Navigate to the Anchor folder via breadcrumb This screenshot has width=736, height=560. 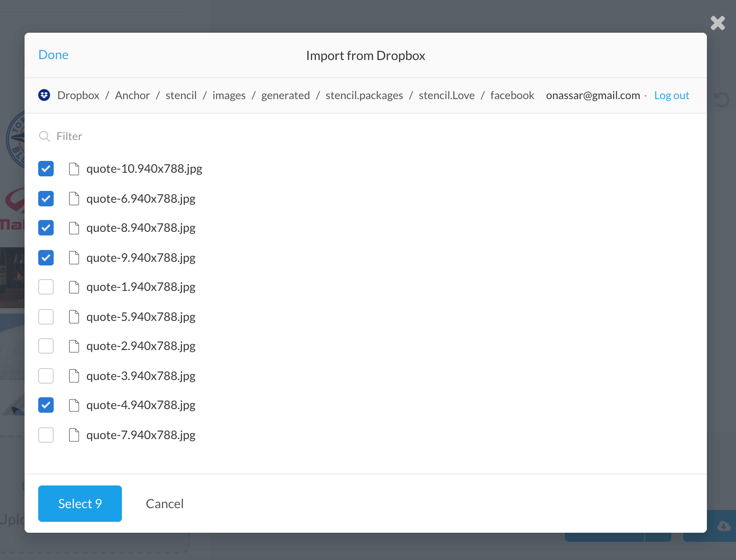point(132,95)
